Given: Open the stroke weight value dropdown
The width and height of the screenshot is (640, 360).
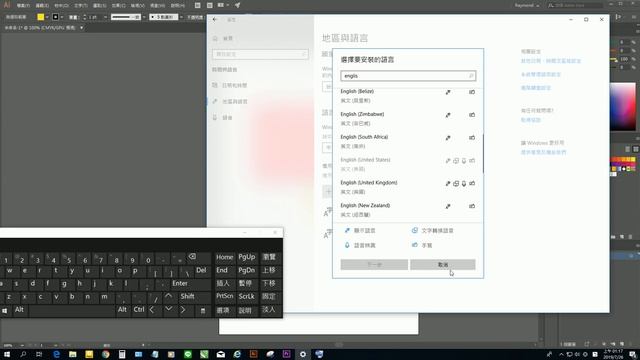Looking at the screenshot, I should pos(105,17).
